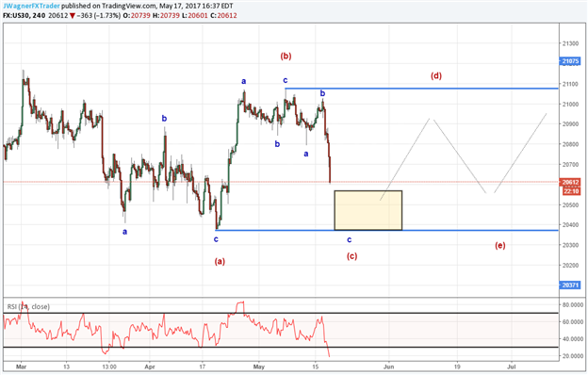The image size is (588, 375).
Task: Click the Apr label on time axis
Action: point(150,367)
